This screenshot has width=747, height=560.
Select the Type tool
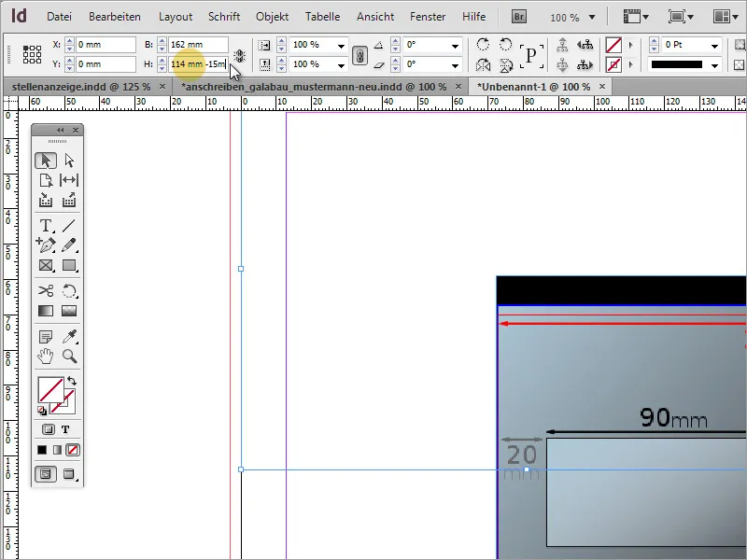pyautogui.click(x=46, y=225)
